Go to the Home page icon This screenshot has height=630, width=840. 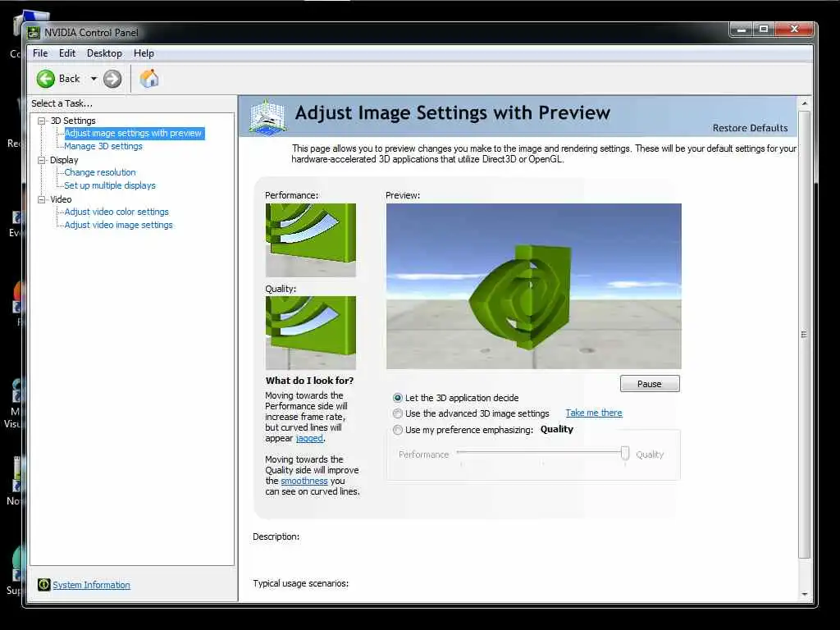pos(149,78)
